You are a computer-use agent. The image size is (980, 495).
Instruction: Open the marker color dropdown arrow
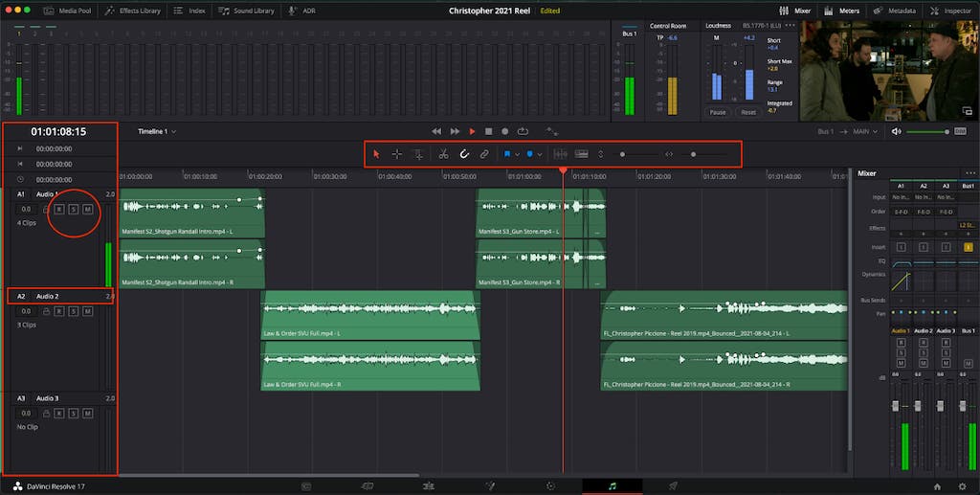point(540,154)
